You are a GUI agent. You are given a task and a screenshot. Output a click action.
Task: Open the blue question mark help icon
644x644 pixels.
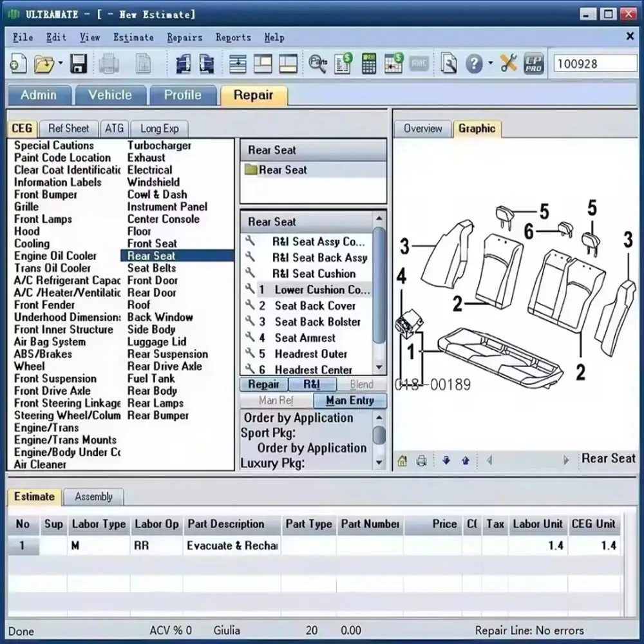(474, 64)
